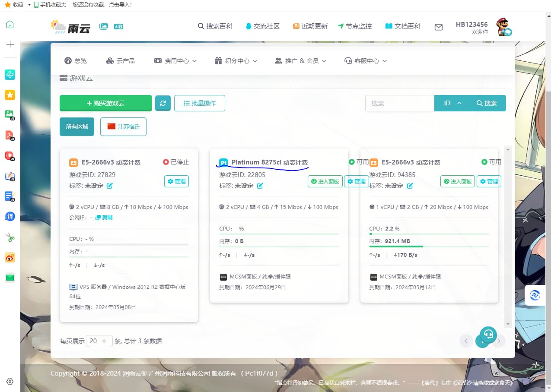This screenshot has height=392, width=551.
Task: Click the 复制 public IP copy link
Action: point(104,218)
